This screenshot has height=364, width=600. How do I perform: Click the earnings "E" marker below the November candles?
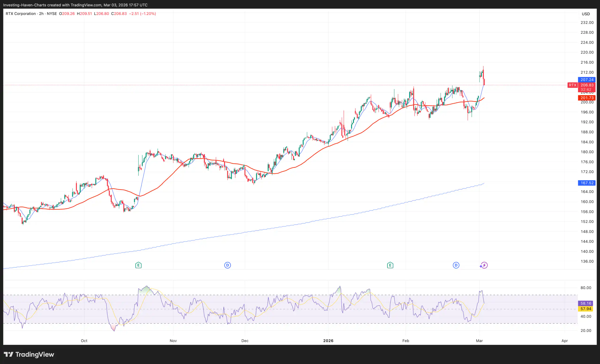coord(138,265)
